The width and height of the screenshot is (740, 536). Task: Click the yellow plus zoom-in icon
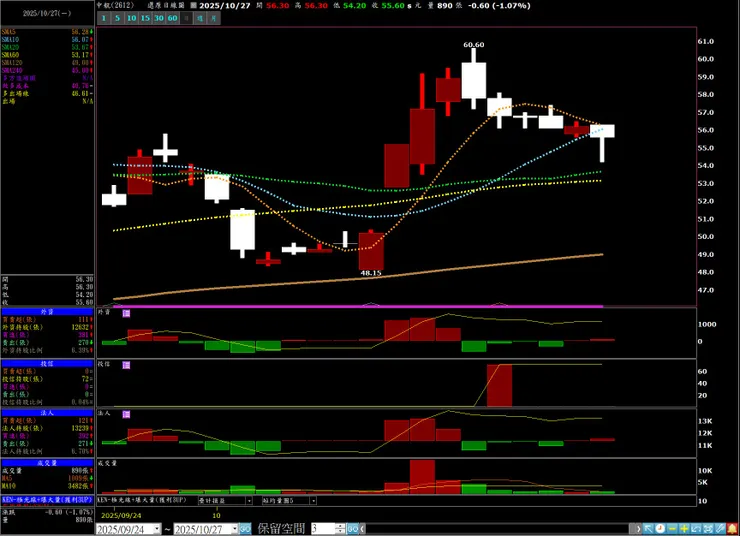(684, 529)
